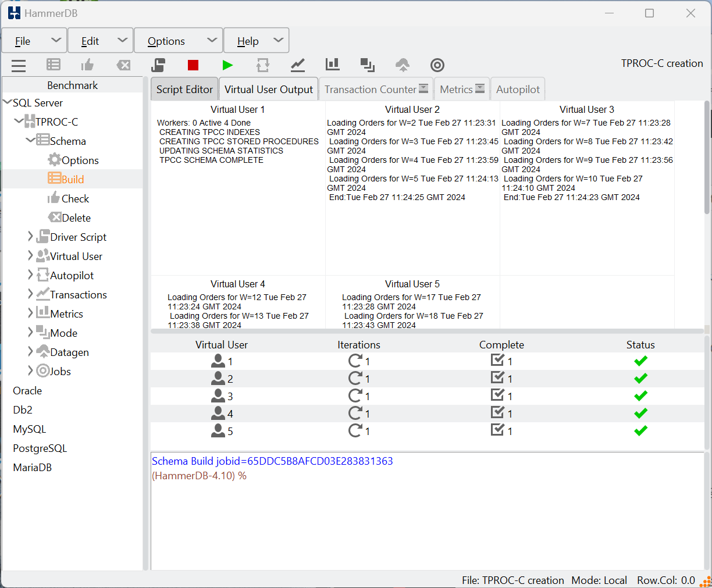Select the Oracle database in tree
The height and width of the screenshot is (588, 712).
click(x=27, y=390)
